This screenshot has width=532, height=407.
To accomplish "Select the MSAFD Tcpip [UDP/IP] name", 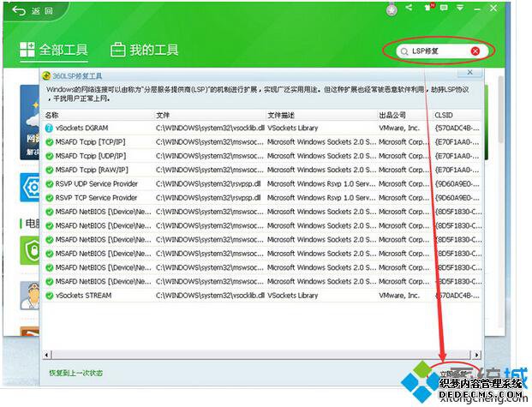I will point(91,156).
